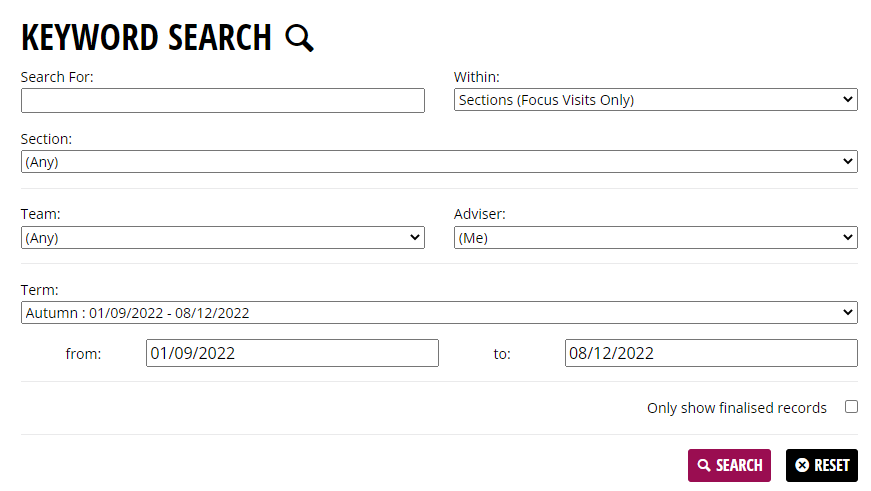Click the chevron arrow of Section select
This screenshot has height=491, width=871.
pos(848,162)
